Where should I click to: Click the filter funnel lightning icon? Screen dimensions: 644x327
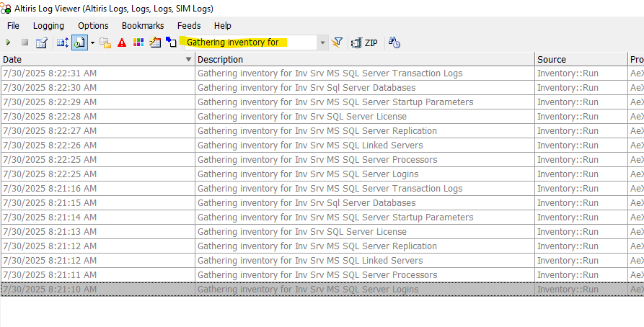tap(337, 42)
